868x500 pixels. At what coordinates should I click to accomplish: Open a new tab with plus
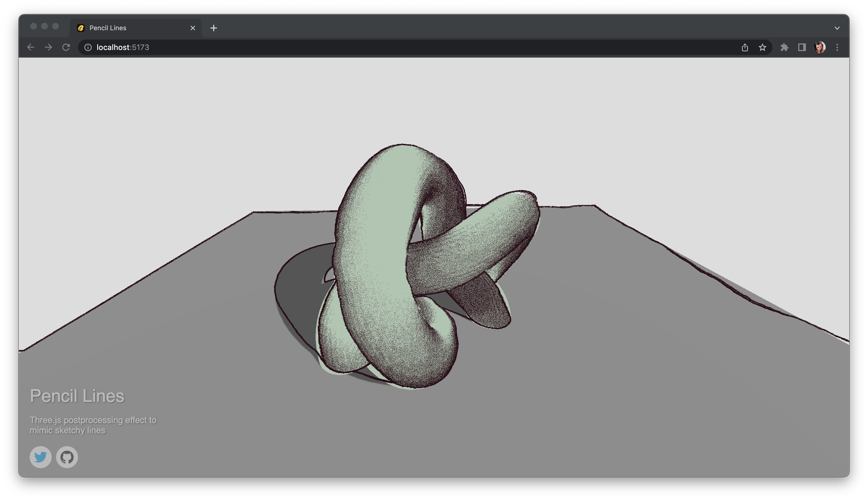click(214, 28)
